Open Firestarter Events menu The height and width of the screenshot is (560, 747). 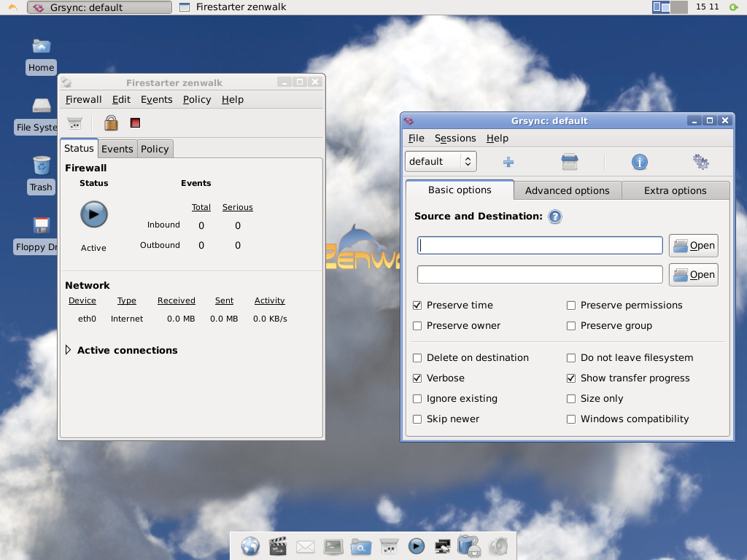click(x=156, y=99)
